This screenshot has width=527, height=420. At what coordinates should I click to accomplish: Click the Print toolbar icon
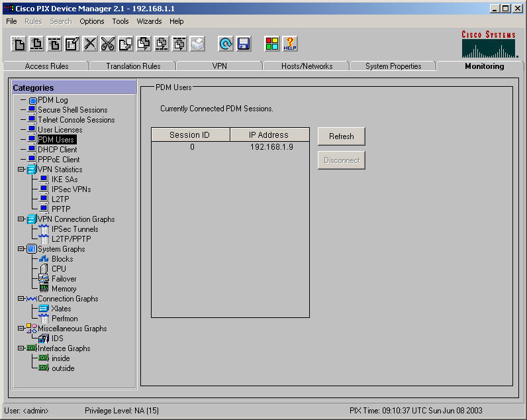click(x=197, y=44)
